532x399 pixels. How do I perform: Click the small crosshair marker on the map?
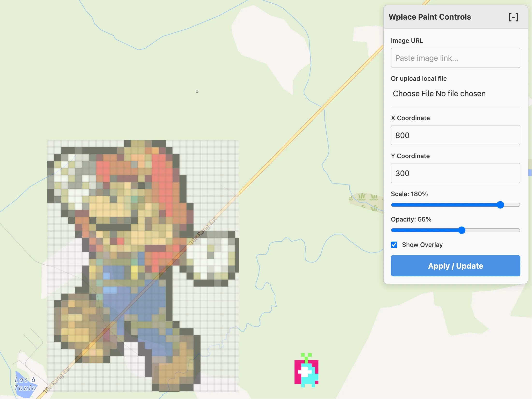pos(197,91)
